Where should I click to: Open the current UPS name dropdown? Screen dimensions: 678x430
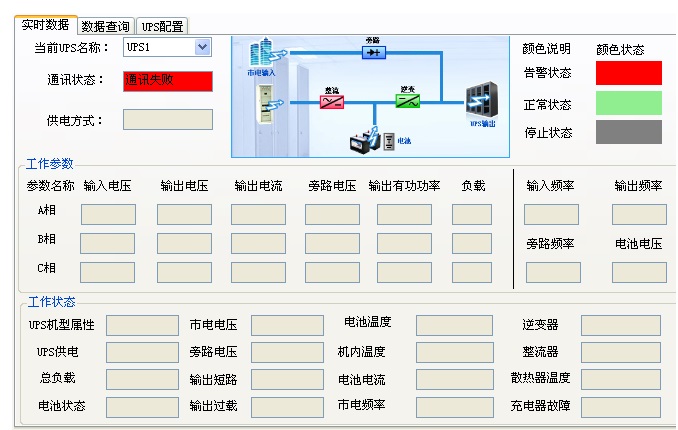[x=203, y=47]
